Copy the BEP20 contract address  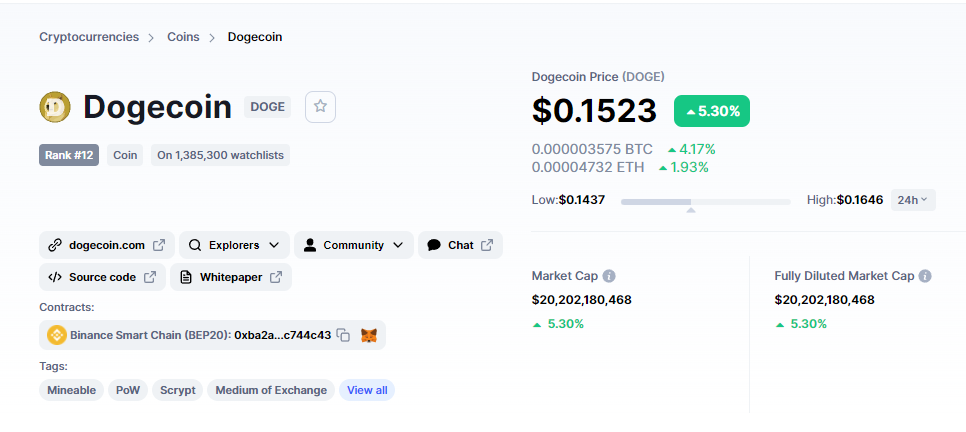pyautogui.click(x=344, y=335)
